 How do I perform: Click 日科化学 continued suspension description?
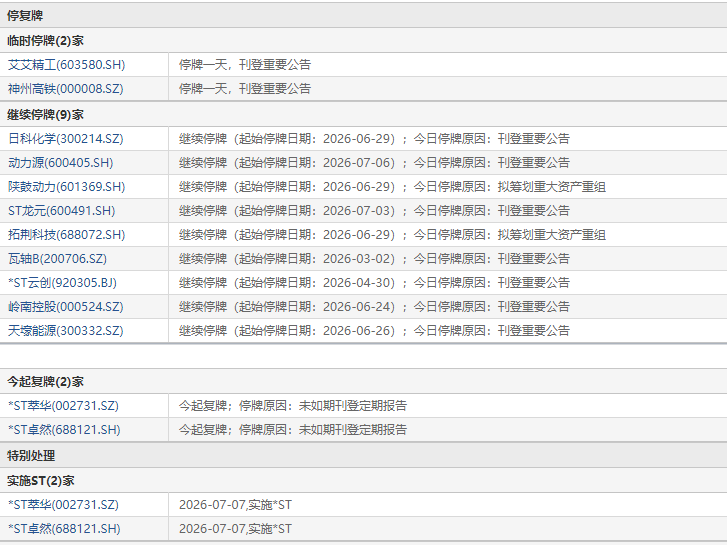coord(374,139)
